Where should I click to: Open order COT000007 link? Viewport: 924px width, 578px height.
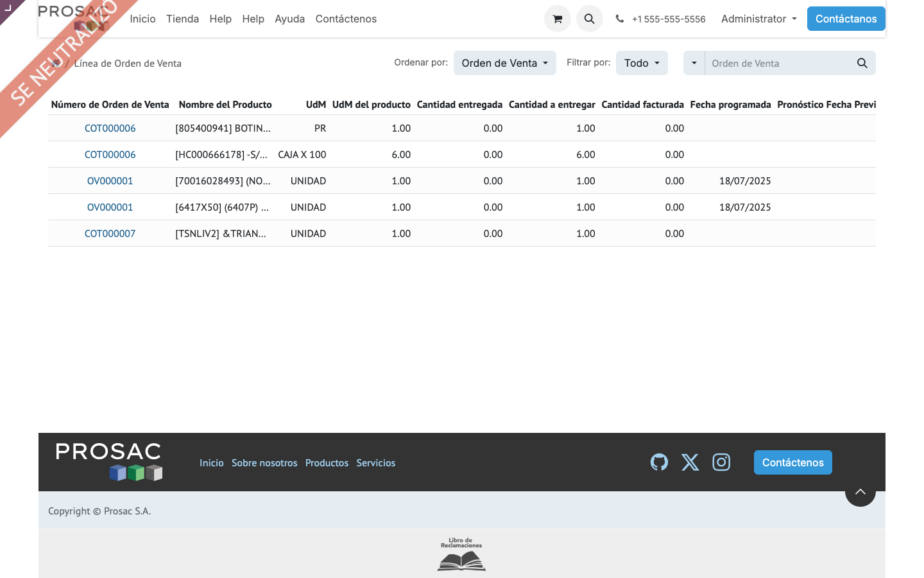coord(110,233)
